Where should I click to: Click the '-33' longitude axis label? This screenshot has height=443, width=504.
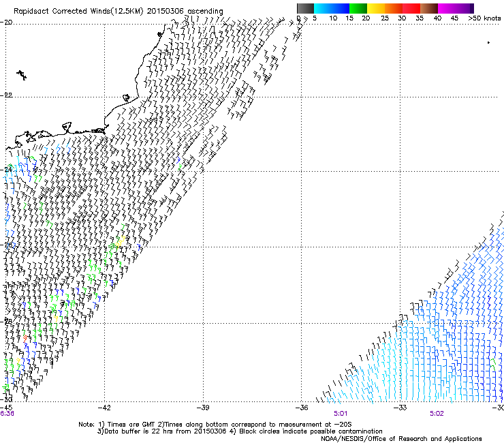tap(400, 408)
